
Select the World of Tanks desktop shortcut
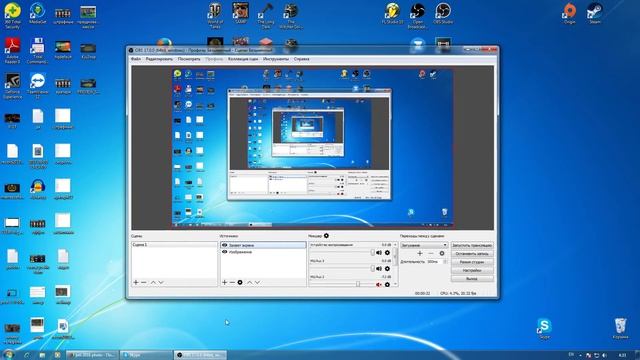(215, 16)
